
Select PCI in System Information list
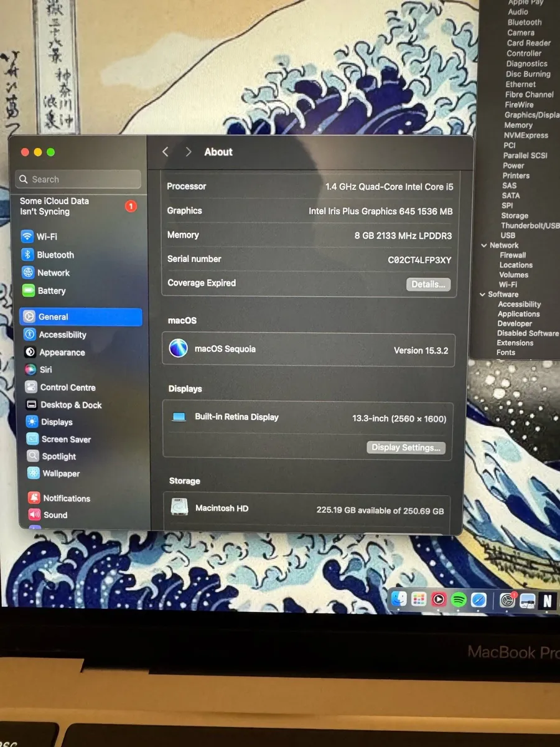point(510,145)
